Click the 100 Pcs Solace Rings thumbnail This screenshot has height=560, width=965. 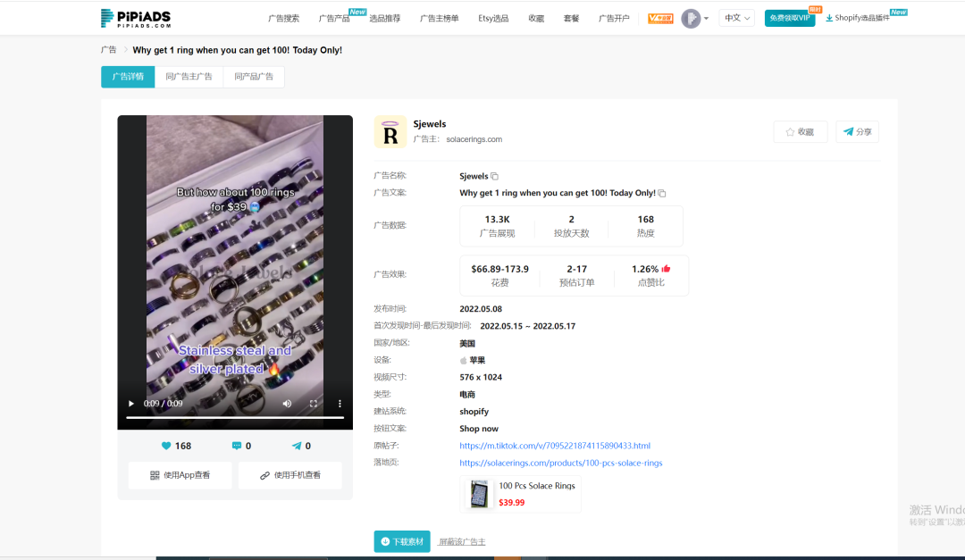479,494
